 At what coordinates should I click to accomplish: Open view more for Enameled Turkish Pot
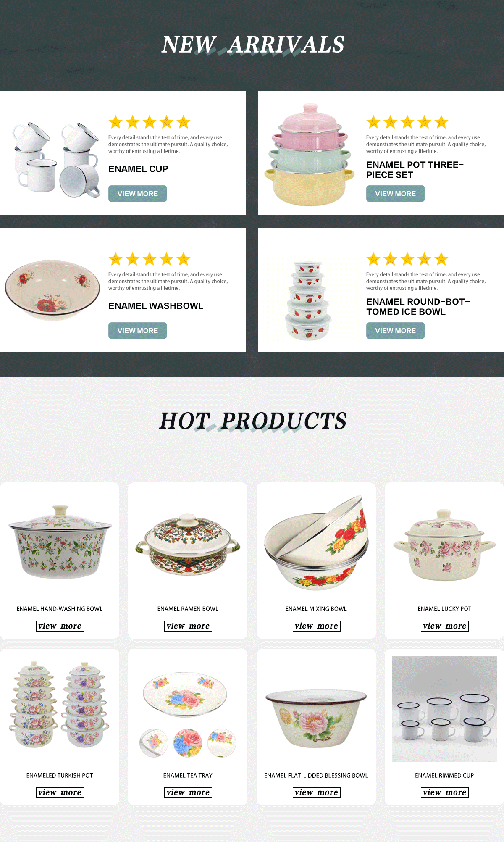(x=60, y=792)
